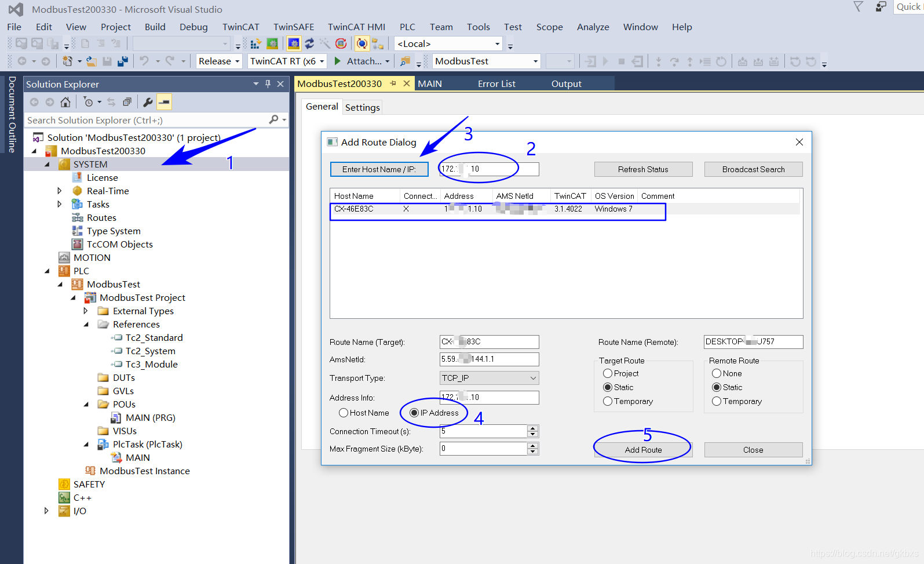Click the Refresh Status button
This screenshot has width=924, height=564.
click(643, 169)
